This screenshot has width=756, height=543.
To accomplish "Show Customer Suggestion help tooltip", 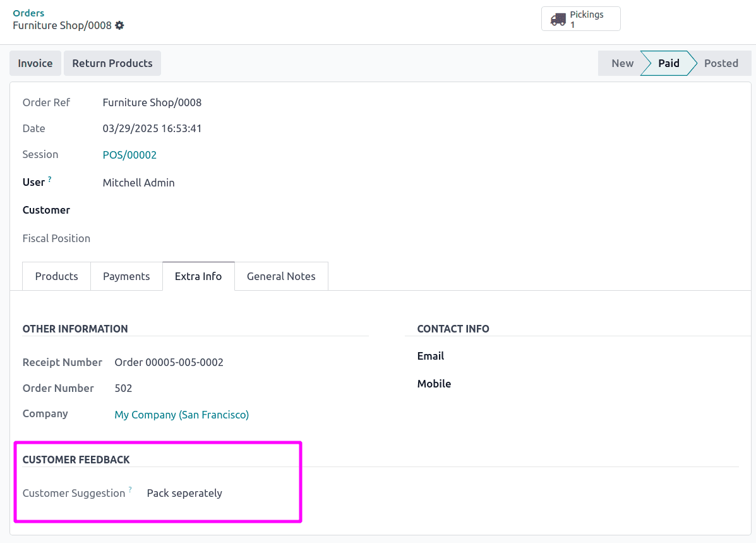I will click(130, 489).
